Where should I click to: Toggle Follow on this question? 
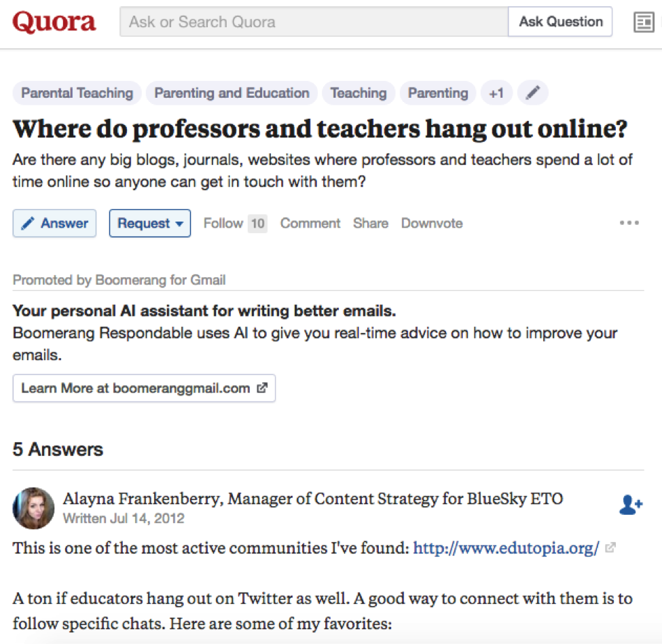(235, 223)
